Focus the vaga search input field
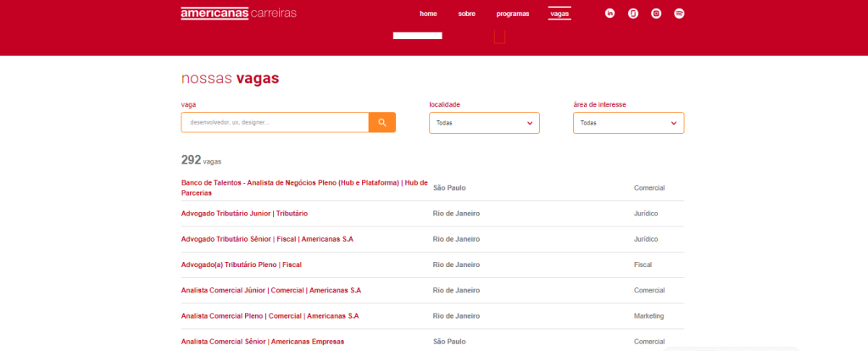Viewport: 868px width, 351px height. click(275, 122)
